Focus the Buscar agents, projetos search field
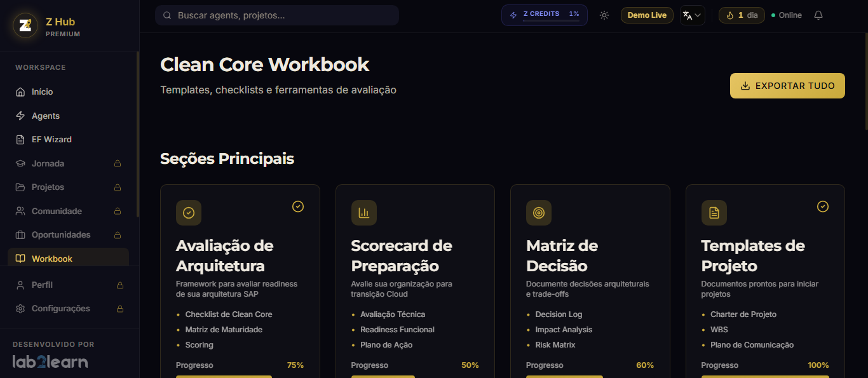 click(277, 15)
